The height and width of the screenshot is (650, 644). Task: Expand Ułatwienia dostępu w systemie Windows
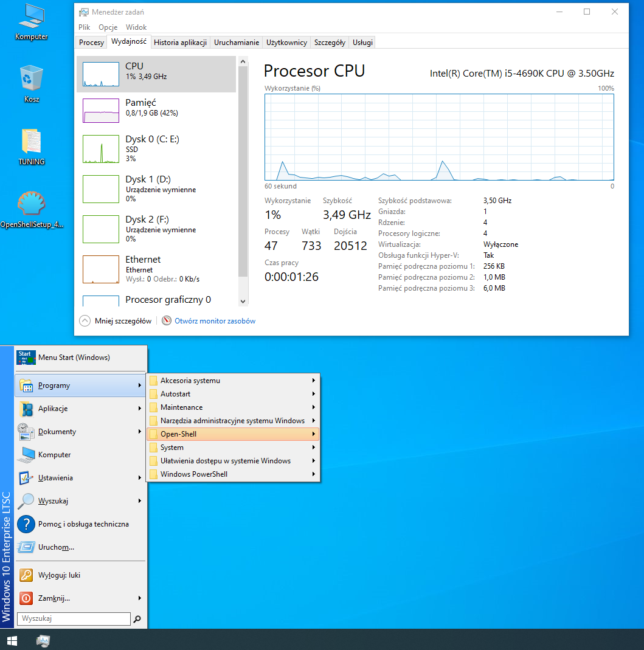pos(314,461)
